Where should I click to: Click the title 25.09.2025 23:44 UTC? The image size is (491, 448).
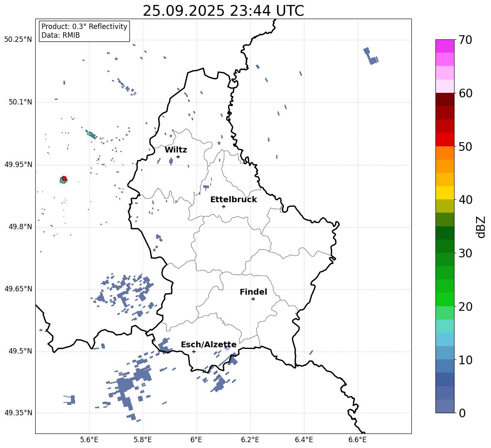(223, 11)
